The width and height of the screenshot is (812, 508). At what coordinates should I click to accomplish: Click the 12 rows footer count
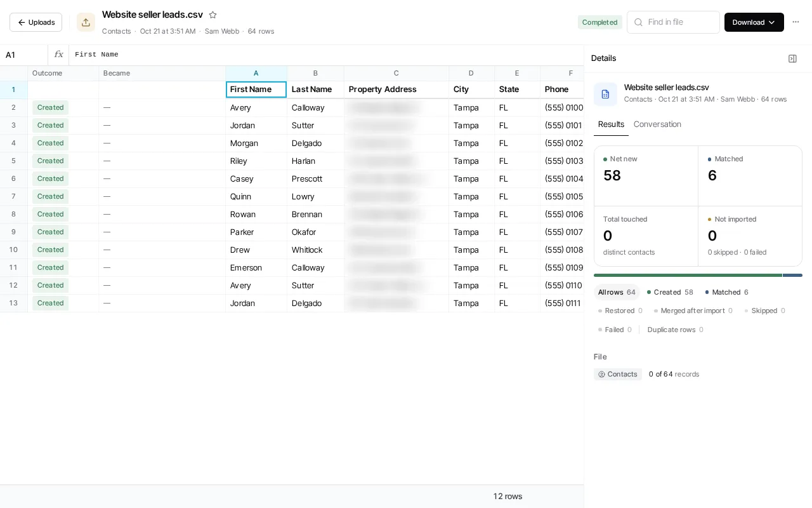click(507, 497)
